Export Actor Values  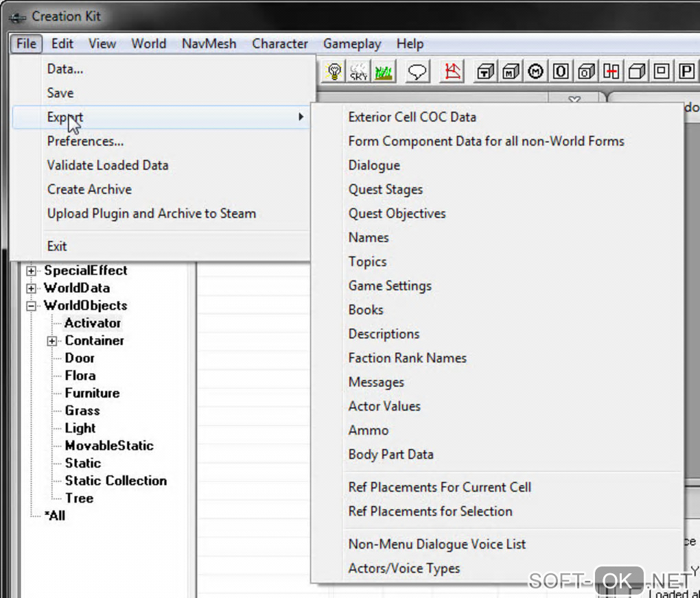[498, 406]
